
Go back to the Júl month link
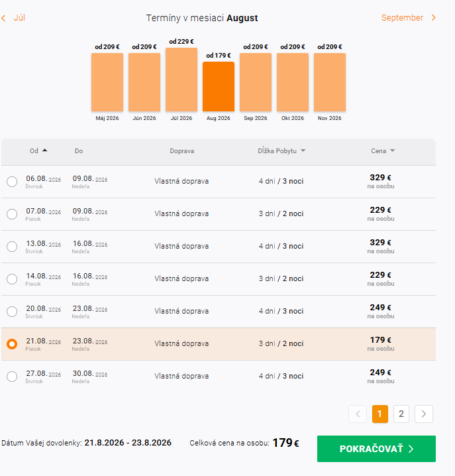[19, 18]
